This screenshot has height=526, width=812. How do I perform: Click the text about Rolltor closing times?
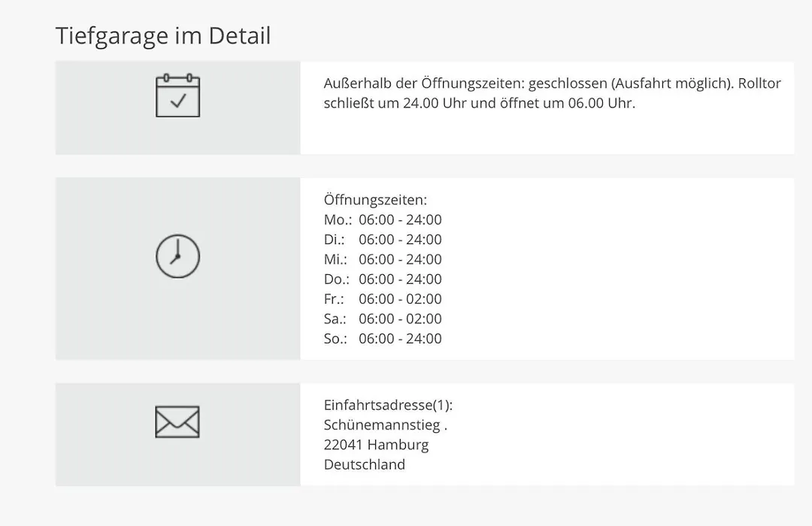pos(552,93)
